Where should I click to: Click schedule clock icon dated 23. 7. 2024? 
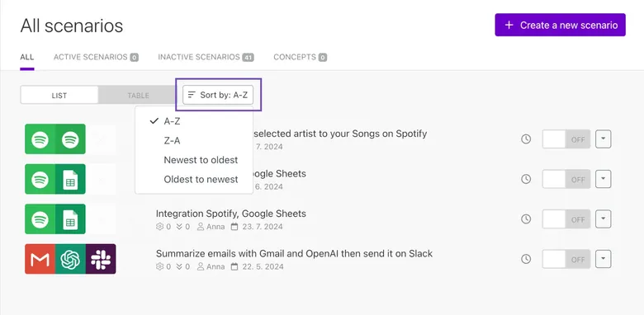click(x=526, y=219)
